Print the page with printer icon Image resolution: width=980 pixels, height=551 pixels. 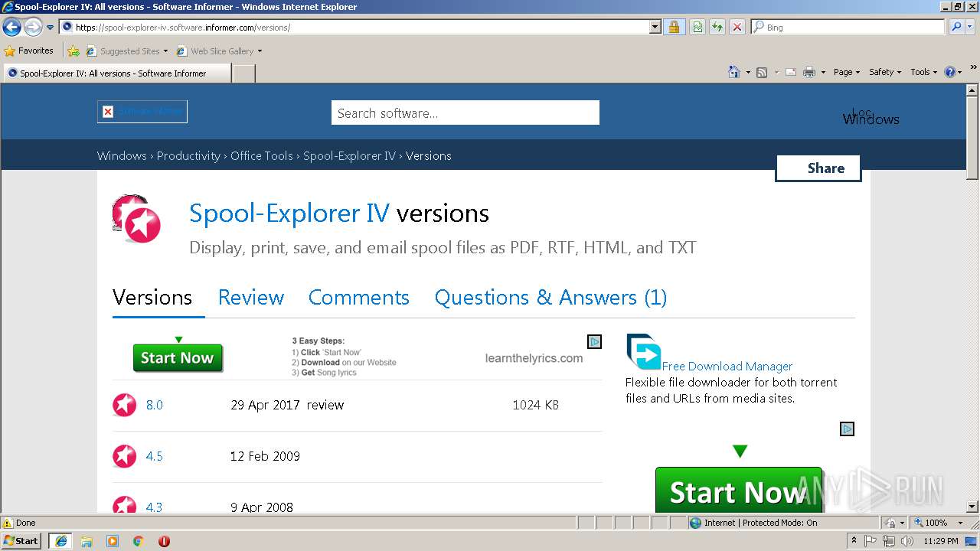click(809, 72)
